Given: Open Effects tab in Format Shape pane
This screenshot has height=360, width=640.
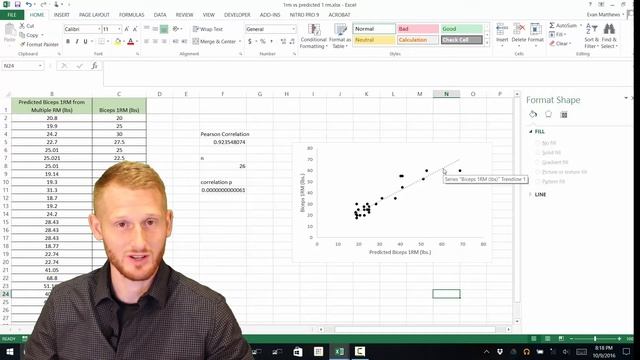Looking at the screenshot, I should pos(548,114).
